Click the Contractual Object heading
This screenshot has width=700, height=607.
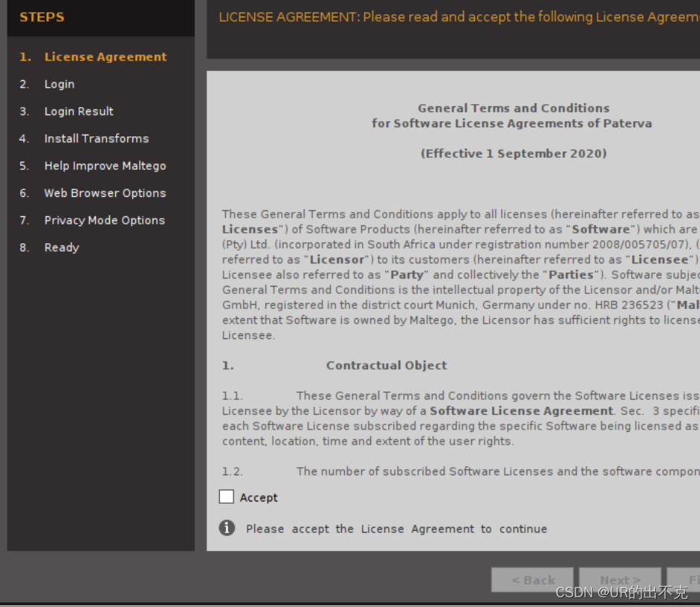tap(386, 365)
